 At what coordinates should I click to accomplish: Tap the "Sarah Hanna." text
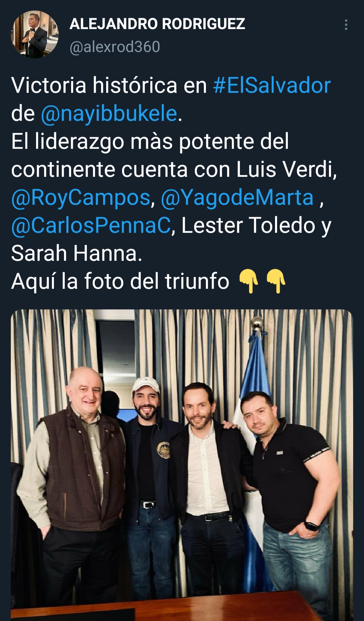[x=77, y=253]
